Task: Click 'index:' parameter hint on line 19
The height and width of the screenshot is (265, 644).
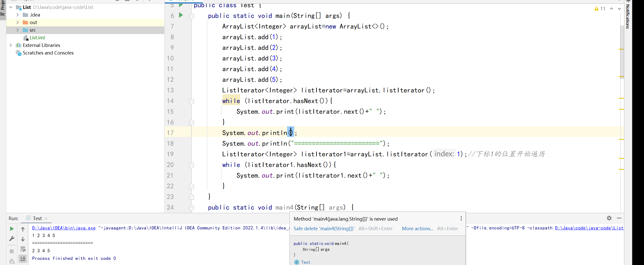Action: pyautogui.click(x=444, y=154)
